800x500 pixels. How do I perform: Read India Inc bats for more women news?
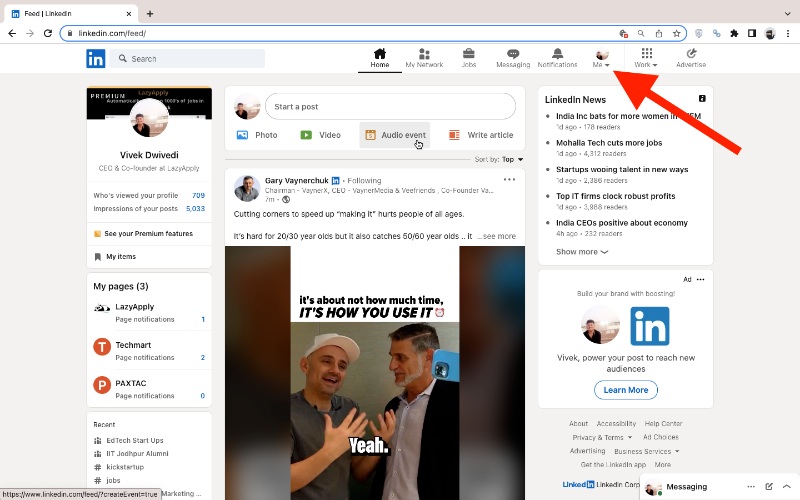[629, 116]
